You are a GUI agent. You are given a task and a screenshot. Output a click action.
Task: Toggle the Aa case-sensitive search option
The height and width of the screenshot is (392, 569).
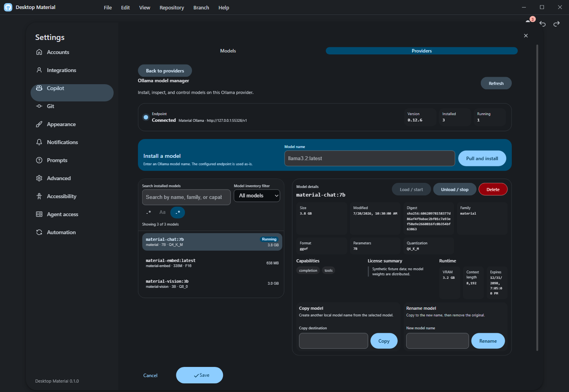click(x=162, y=212)
